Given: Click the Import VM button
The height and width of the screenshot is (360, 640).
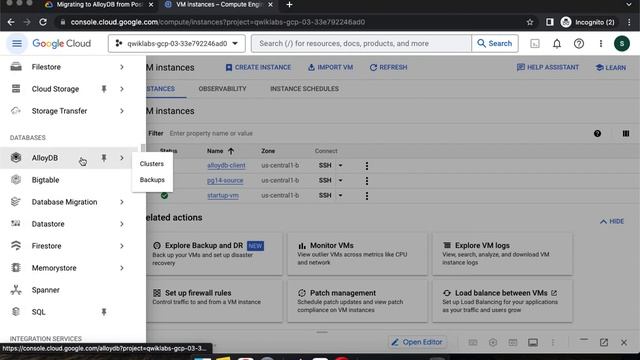Looking at the screenshot, I should [x=330, y=67].
